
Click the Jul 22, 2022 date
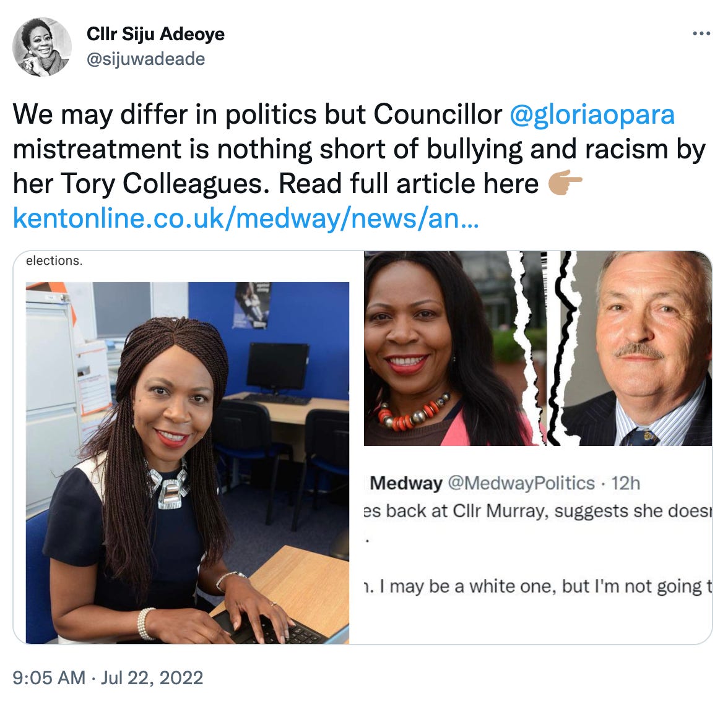pos(152,677)
